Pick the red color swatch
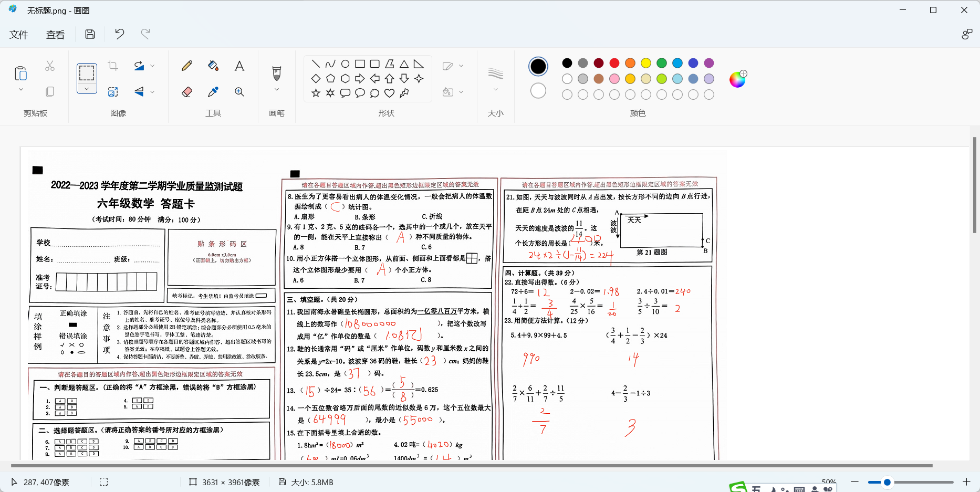The width and height of the screenshot is (980, 492). 614,63
